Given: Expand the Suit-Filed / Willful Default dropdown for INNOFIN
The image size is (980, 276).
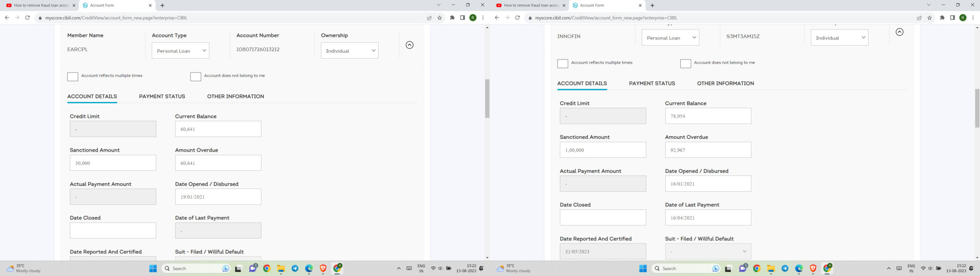Looking at the screenshot, I should coord(708,251).
